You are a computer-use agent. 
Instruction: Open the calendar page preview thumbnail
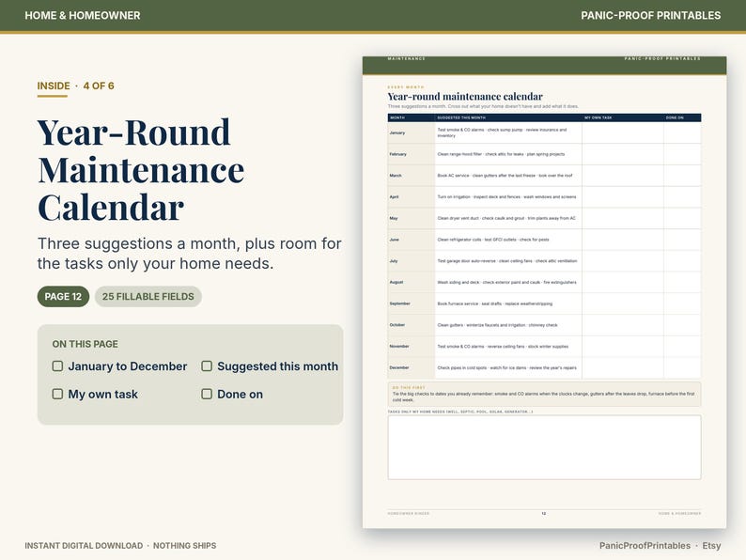click(x=544, y=292)
